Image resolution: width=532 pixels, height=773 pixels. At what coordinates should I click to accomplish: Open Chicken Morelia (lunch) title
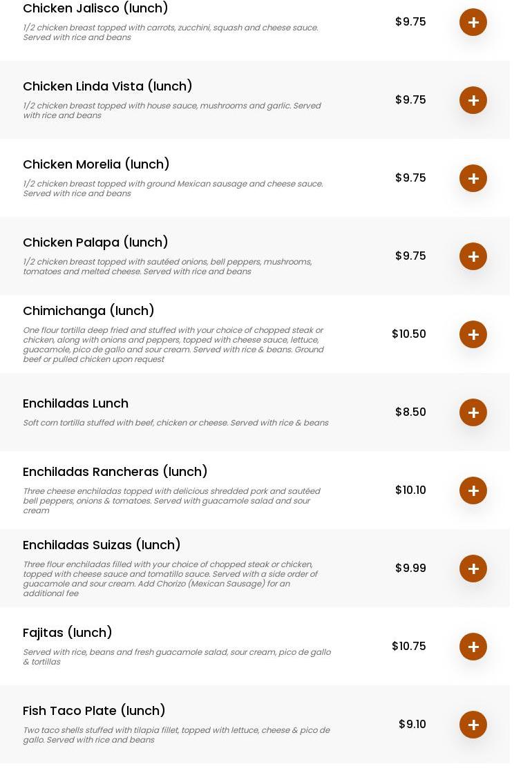[x=96, y=164]
